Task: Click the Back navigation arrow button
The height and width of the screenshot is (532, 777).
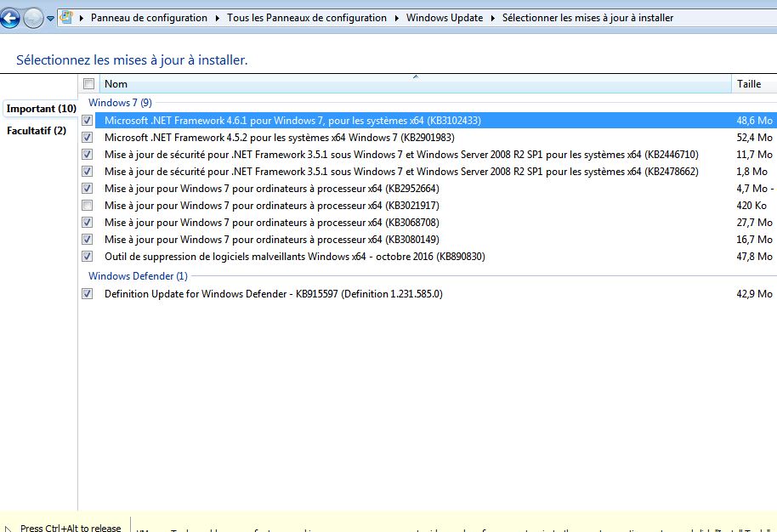Action: coord(10,17)
